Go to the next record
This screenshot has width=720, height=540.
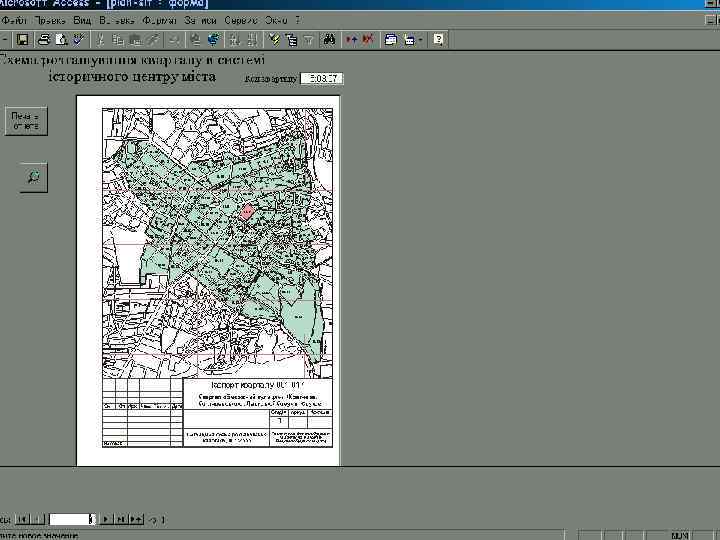tap(106, 520)
